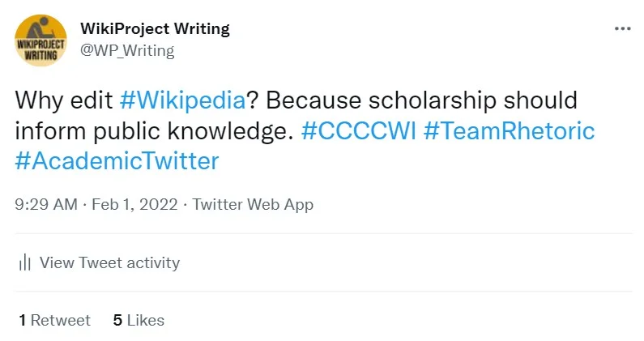Image resolution: width=644 pixels, height=341 pixels.
Task: Click the retweet count number 1
Action: click(23, 320)
